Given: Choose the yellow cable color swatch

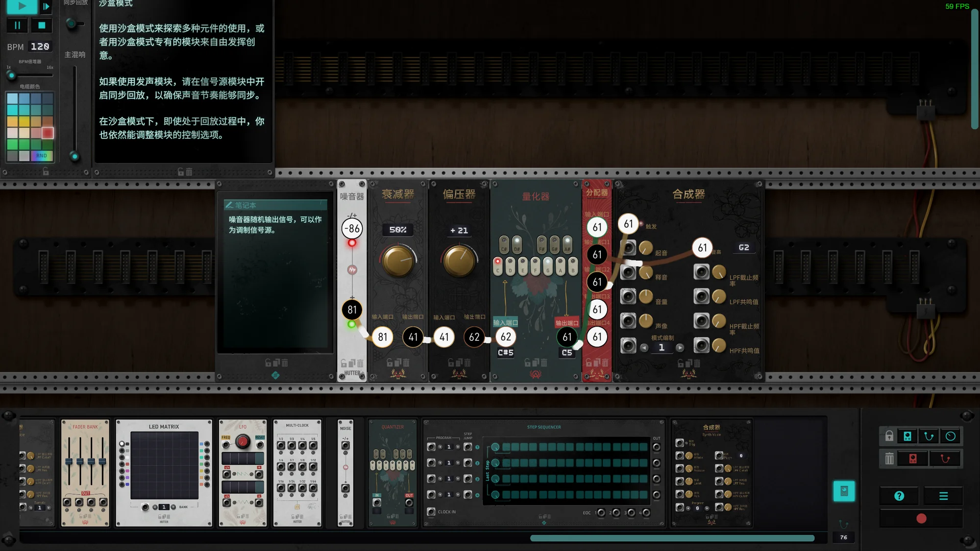Looking at the screenshot, I should pos(24,121).
